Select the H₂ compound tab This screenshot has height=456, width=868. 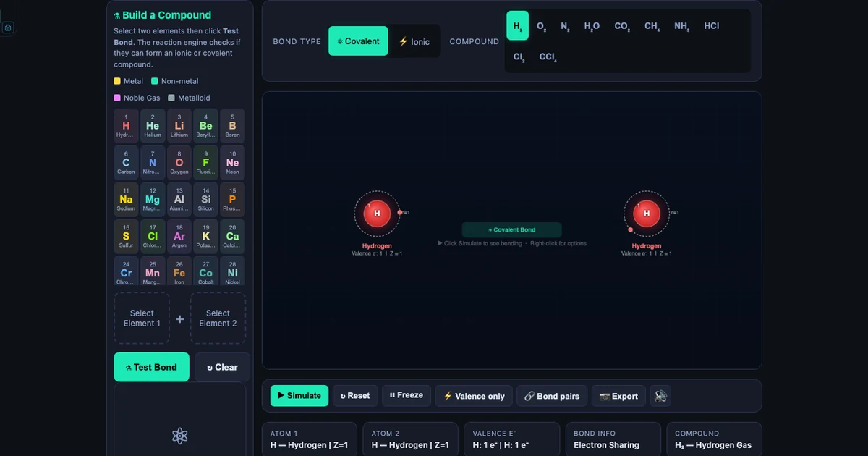tap(517, 25)
